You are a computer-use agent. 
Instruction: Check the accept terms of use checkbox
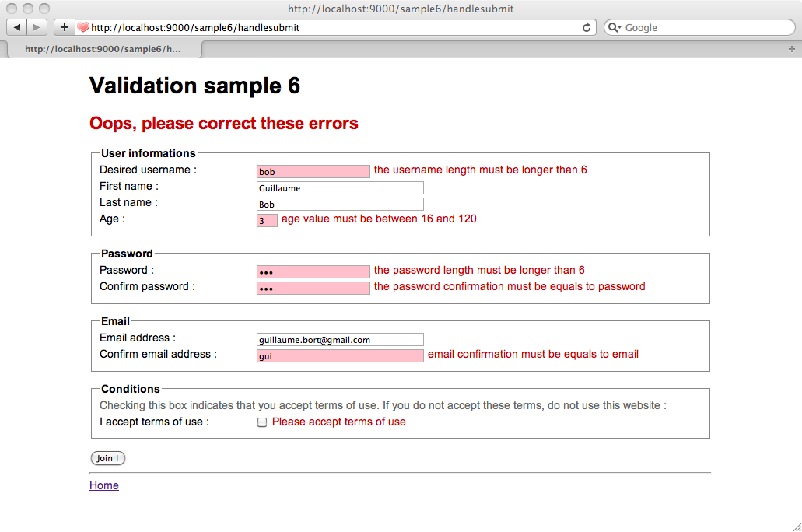tap(262, 422)
